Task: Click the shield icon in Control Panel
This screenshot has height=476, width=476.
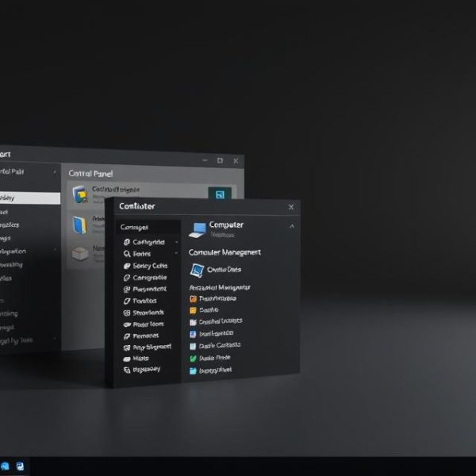Action: [80, 194]
